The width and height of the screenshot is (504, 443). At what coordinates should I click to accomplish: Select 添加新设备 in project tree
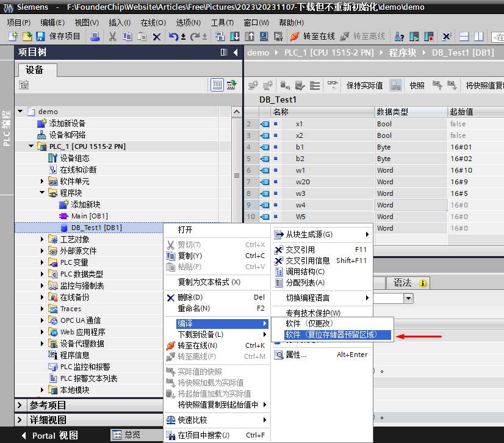67,123
